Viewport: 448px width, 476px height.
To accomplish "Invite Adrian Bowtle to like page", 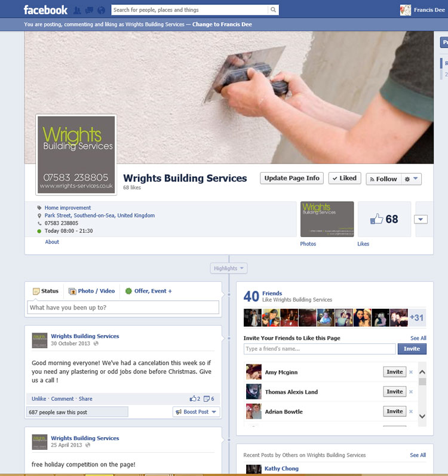I will click(395, 411).
